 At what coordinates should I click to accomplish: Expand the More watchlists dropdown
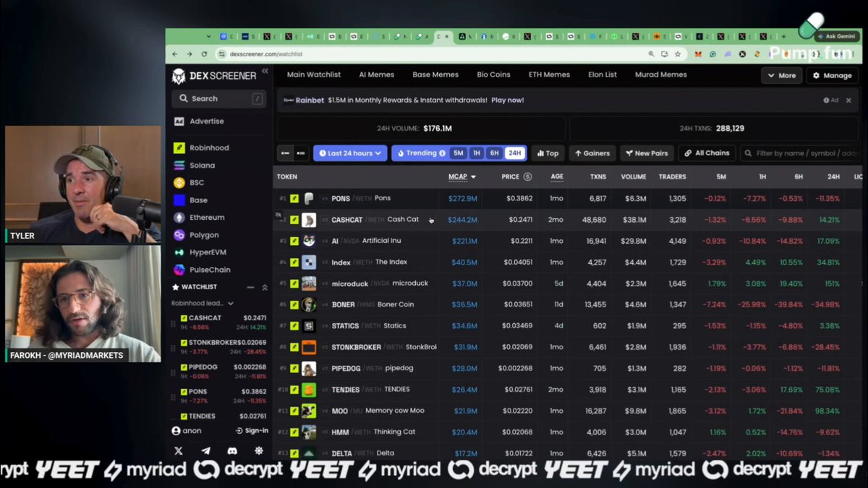pyautogui.click(x=781, y=75)
